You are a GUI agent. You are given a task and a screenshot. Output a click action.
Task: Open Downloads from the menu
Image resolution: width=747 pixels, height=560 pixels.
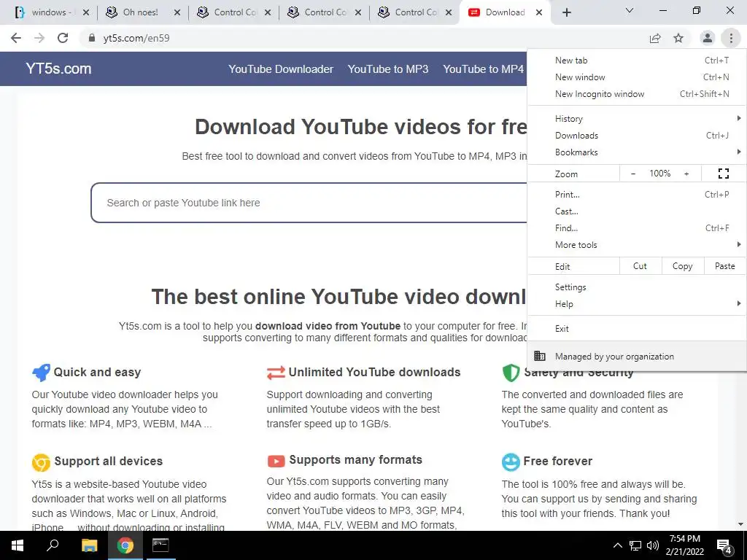coord(636,135)
